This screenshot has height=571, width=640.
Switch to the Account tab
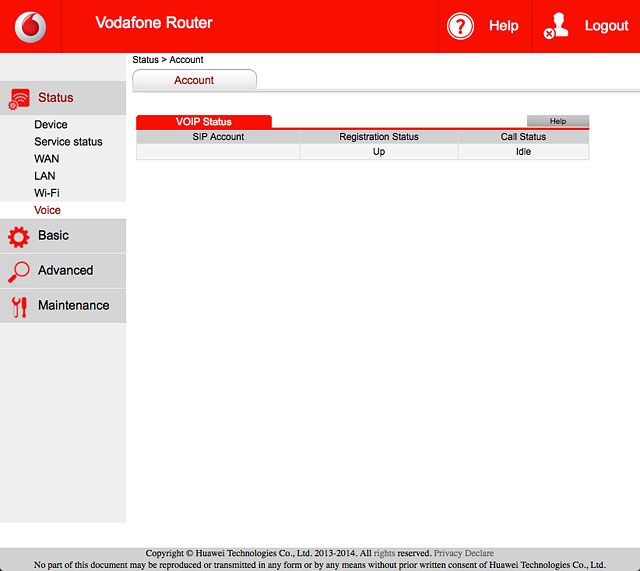click(x=194, y=80)
